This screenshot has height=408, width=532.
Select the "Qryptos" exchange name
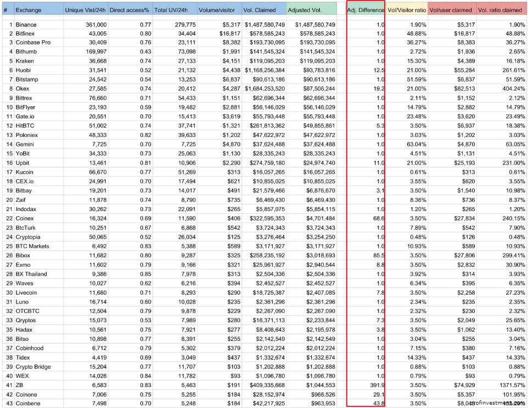tap(26, 320)
